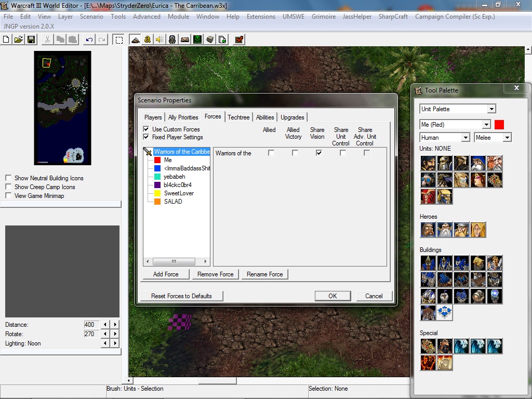Click the Test Map icon
The width and height of the screenshot is (532, 399).
point(239,39)
